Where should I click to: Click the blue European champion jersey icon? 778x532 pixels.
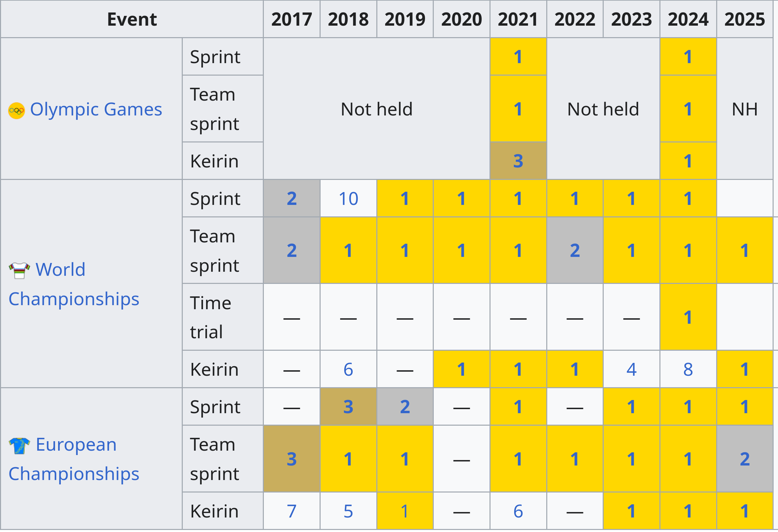(19, 445)
